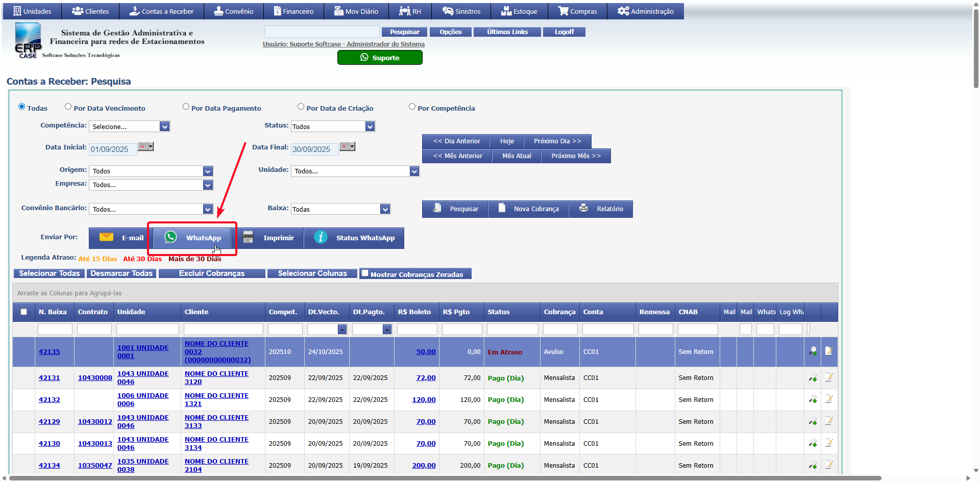Open cobrança link 42131
Viewport: 980px width, 482px height.
[x=49, y=378]
